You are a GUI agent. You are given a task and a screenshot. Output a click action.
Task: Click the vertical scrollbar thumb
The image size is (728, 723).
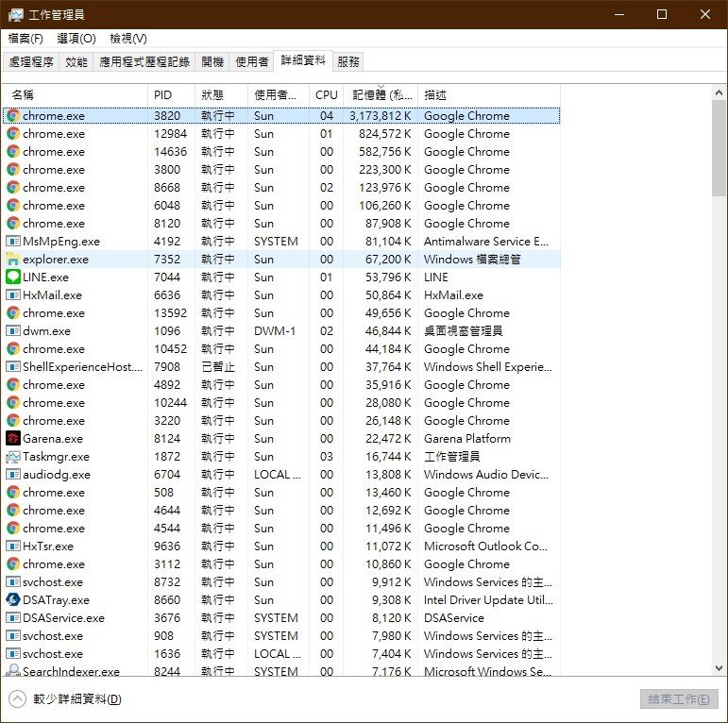click(720, 148)
